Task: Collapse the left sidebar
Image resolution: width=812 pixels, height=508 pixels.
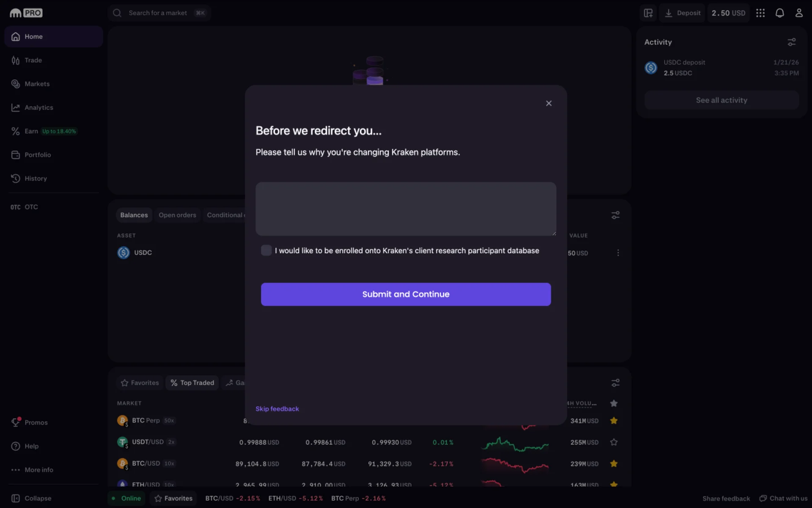Action: click(x=37, y=498)
